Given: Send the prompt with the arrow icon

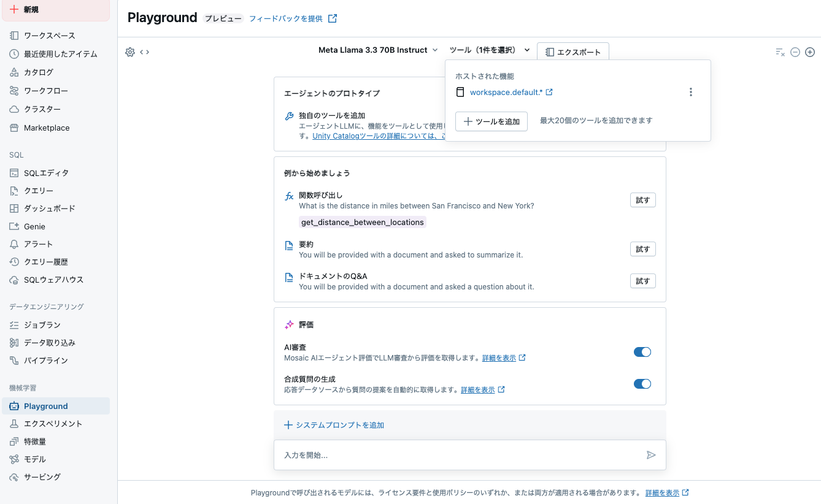Looking at the screenshot, I should pos(651,455).
